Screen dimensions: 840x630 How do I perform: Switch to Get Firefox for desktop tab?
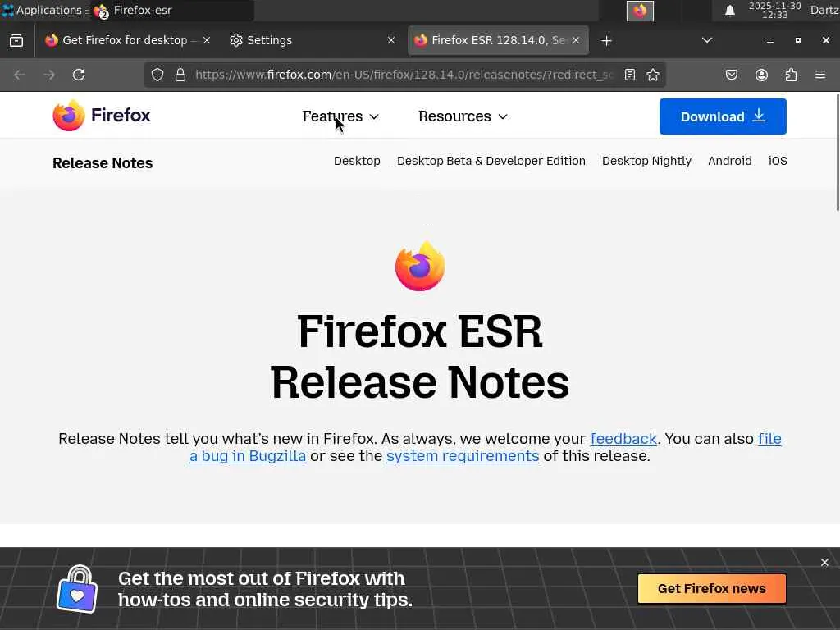point(127,40)
